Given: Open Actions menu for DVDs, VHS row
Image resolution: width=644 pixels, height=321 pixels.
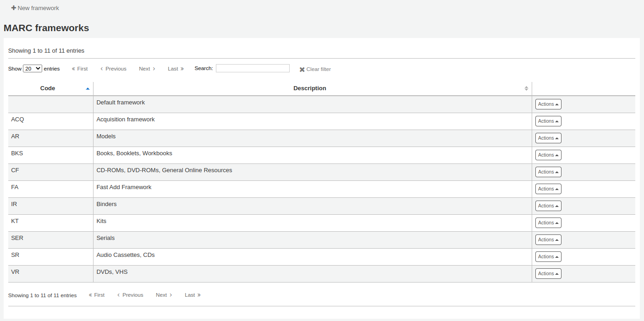Looking at the screenshot, I should (548, 274).
